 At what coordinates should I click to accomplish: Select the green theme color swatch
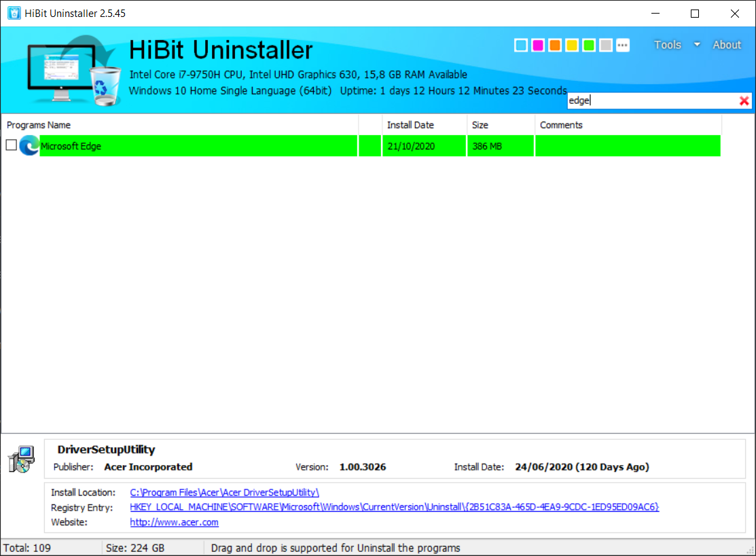point(589,45)
